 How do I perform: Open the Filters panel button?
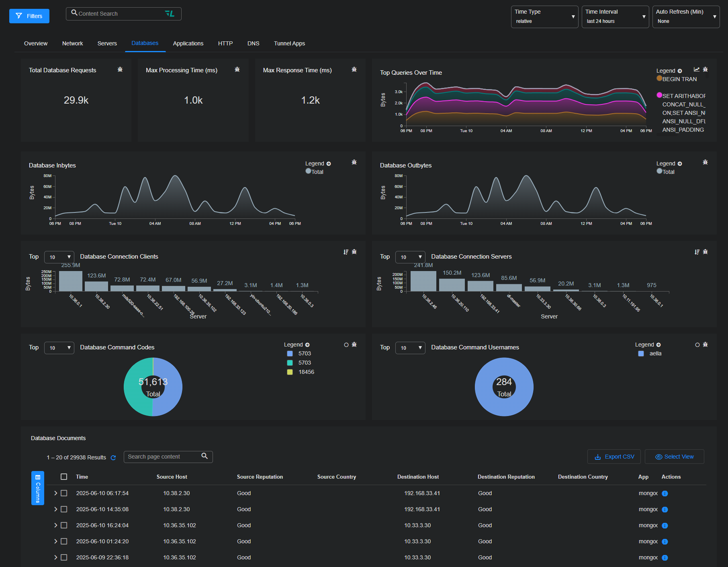pos(29,16)
